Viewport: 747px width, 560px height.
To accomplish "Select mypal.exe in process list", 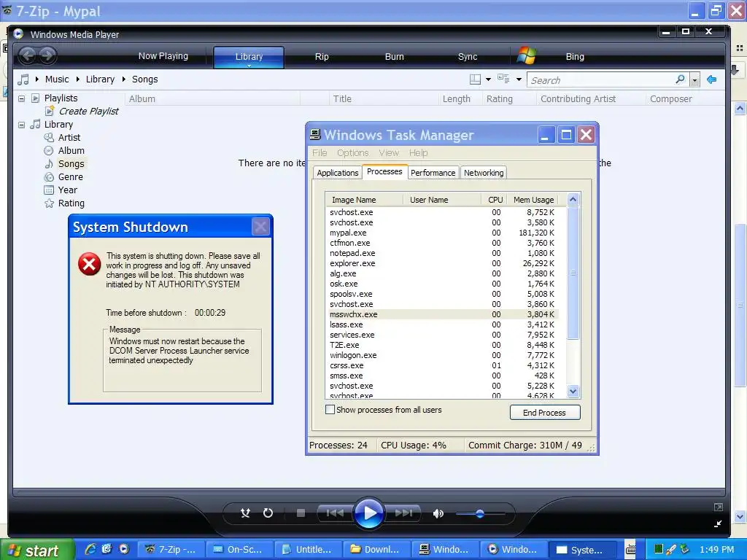I will coord(442,233).
